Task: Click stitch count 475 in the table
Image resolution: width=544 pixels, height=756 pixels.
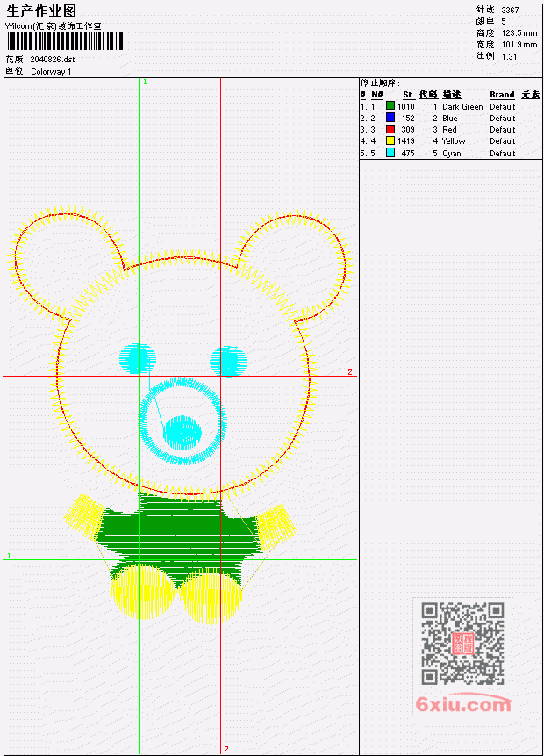Action: [x=408, y=154]
